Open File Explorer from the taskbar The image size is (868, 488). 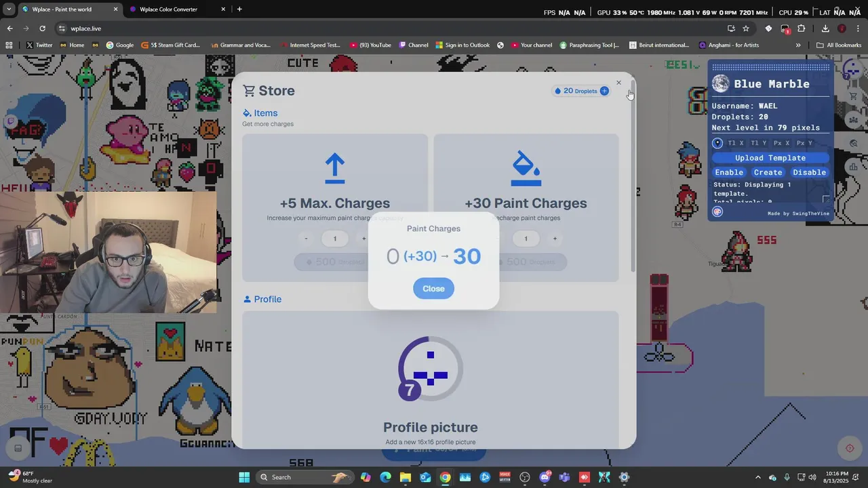pyautogui.click(x=405, y=477)
